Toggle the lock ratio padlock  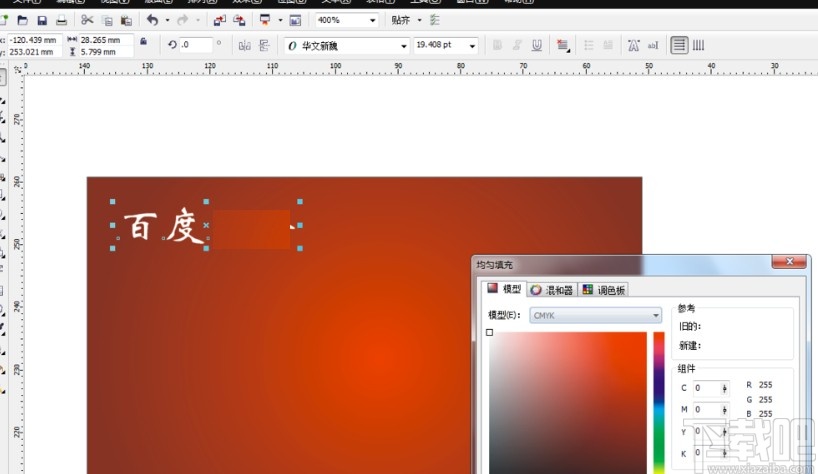(143, 41)
